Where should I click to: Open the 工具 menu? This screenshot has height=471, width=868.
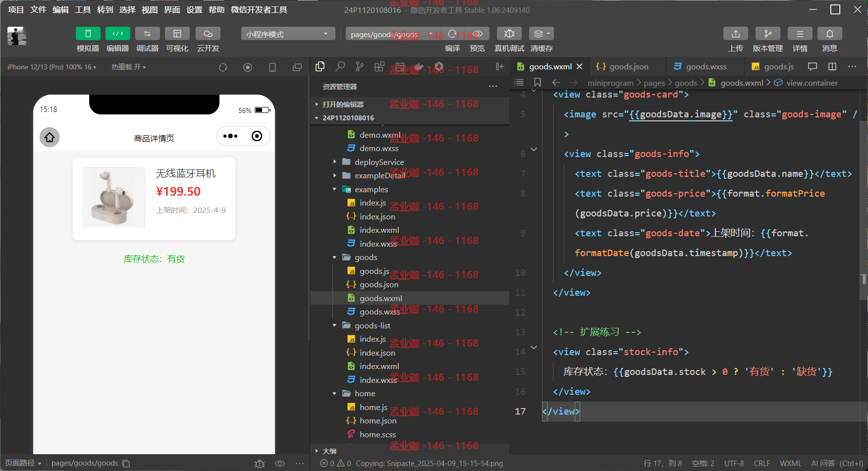83,10
